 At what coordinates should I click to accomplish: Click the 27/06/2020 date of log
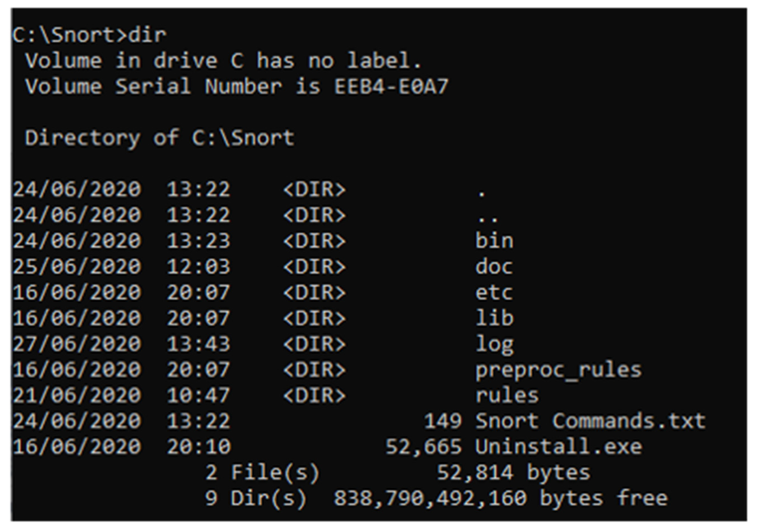coord(77,344)
